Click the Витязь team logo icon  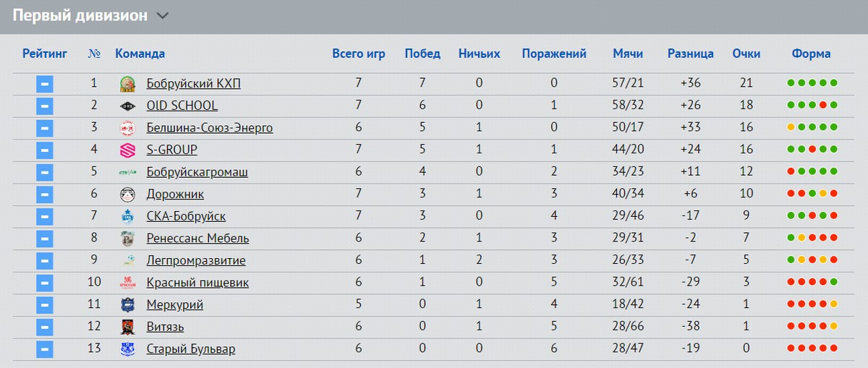click(x=127, y=328)
